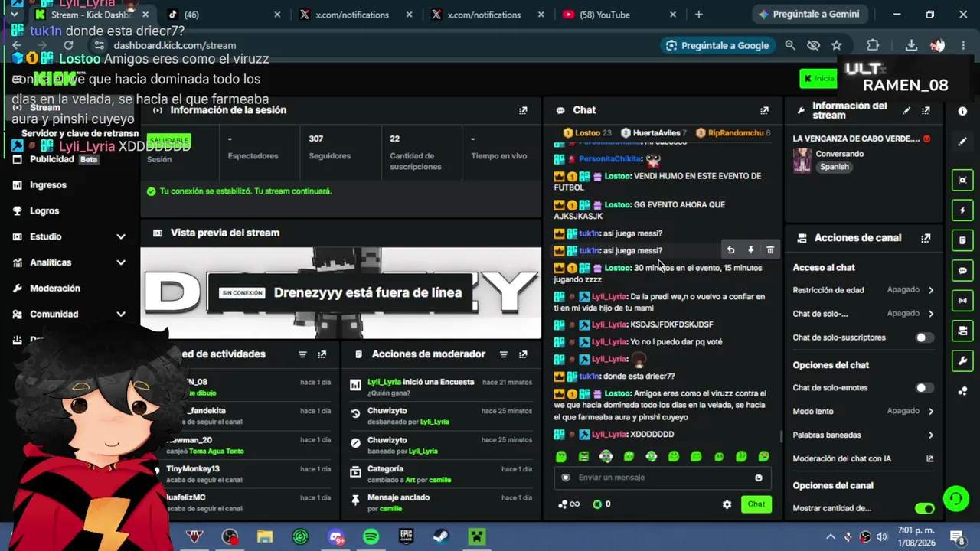
Task: Open the Windows notification center
Action: pos(957,536)
